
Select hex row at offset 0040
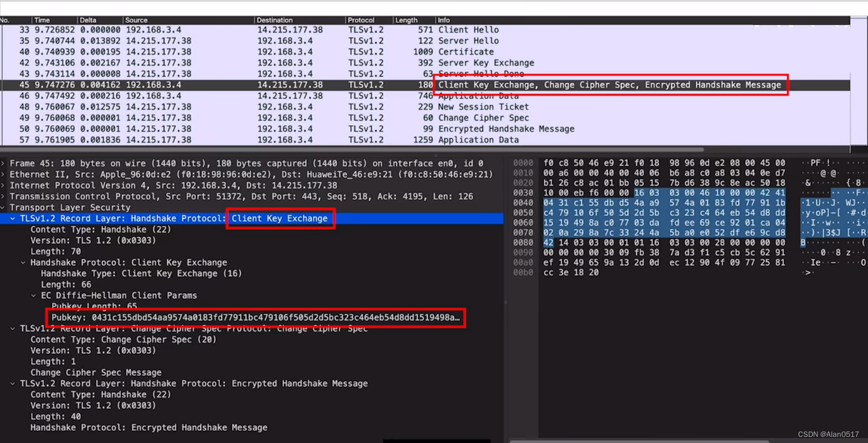click(664, 203)
